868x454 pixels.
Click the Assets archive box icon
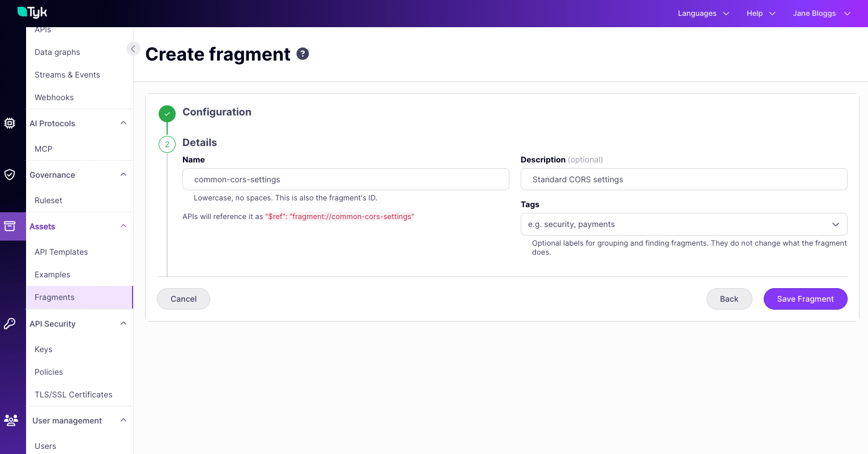(10, 226)
